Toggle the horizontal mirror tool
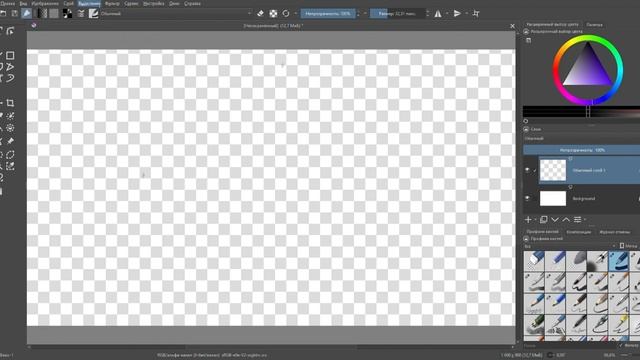640x360 pixels. (x=438, y=13)
